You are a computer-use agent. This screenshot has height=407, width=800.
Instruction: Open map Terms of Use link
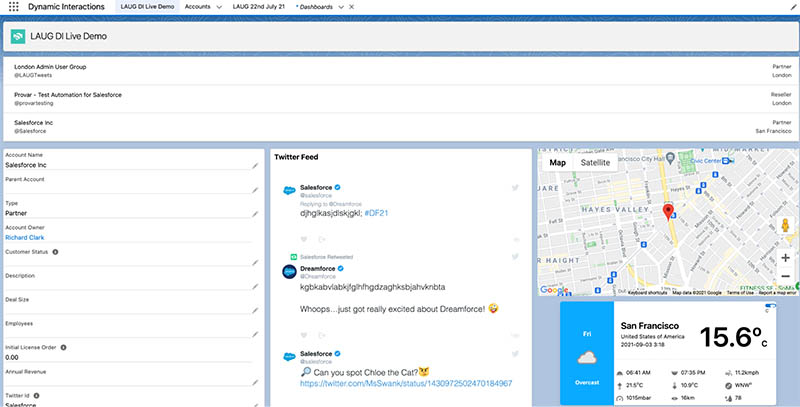740,293
